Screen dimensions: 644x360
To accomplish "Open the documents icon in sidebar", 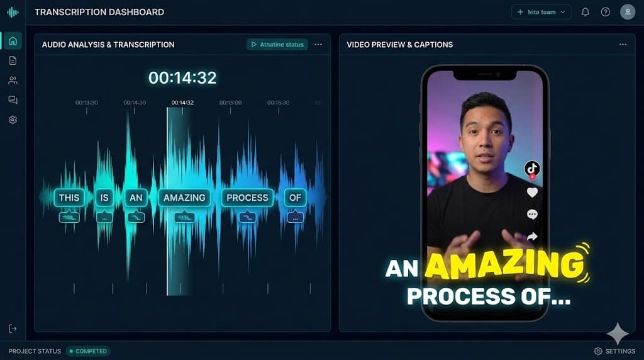I will coord(13,60).
